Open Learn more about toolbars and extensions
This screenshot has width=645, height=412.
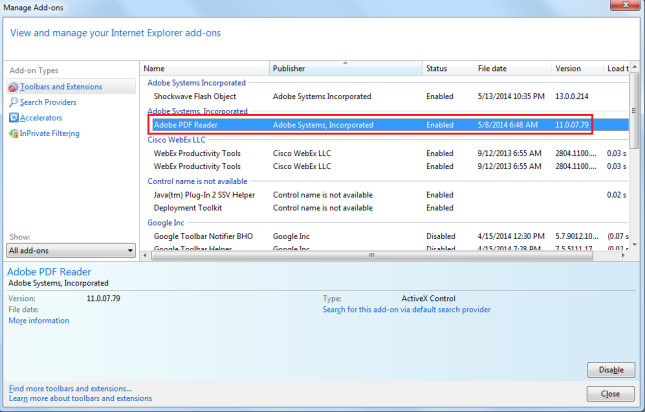tap(80, 398)
